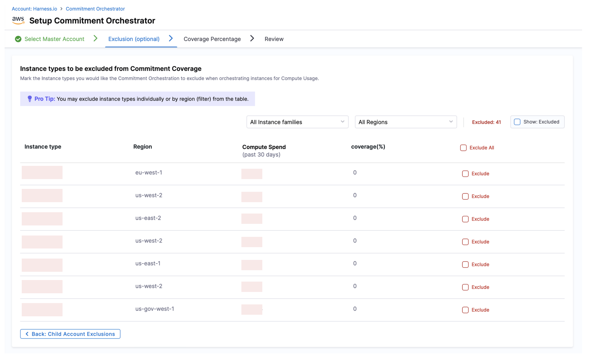593x364 pixels.
Task: Click the redacted instance type in us-east-1 row
Action: (x=42, y=265)
